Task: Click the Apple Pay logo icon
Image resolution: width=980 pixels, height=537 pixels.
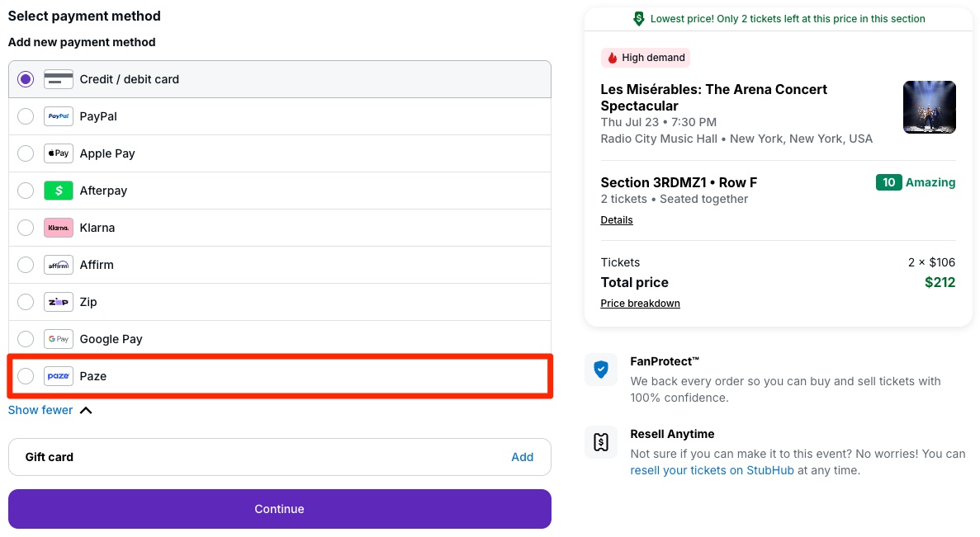Action: point(58,153)
